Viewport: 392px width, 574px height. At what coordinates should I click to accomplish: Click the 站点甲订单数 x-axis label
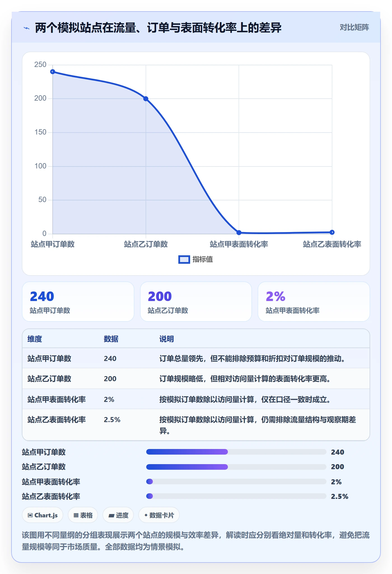coord(53,244)
